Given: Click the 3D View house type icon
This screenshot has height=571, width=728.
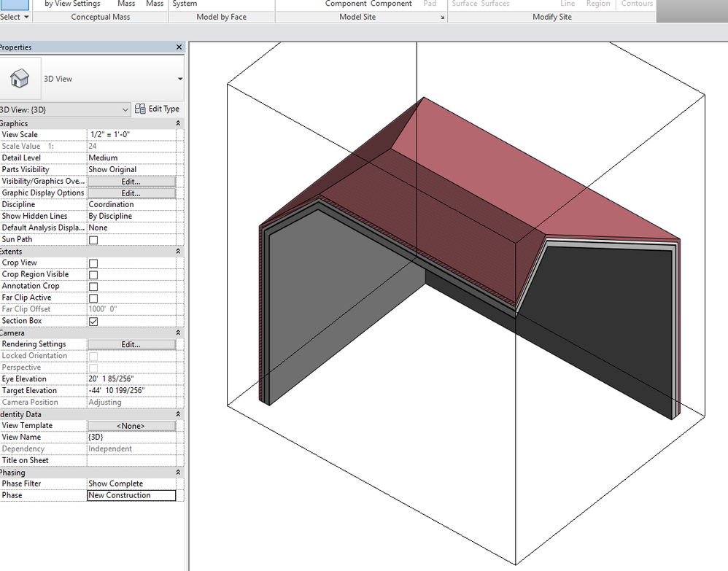Looking at the screenshot, I should [x=19, y=79].
